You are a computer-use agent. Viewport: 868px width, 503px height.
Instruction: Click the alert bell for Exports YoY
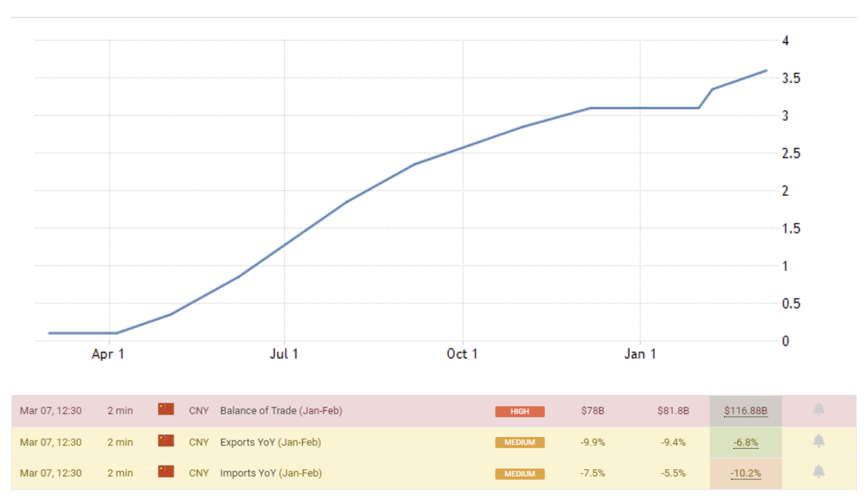click(x=818, y=442)
